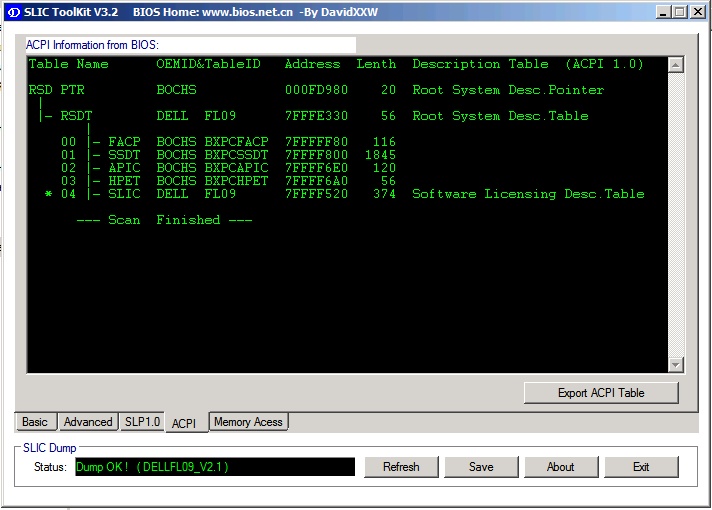Click the length value 1845
The image size is (712, 510).
(x=381, y=155)
